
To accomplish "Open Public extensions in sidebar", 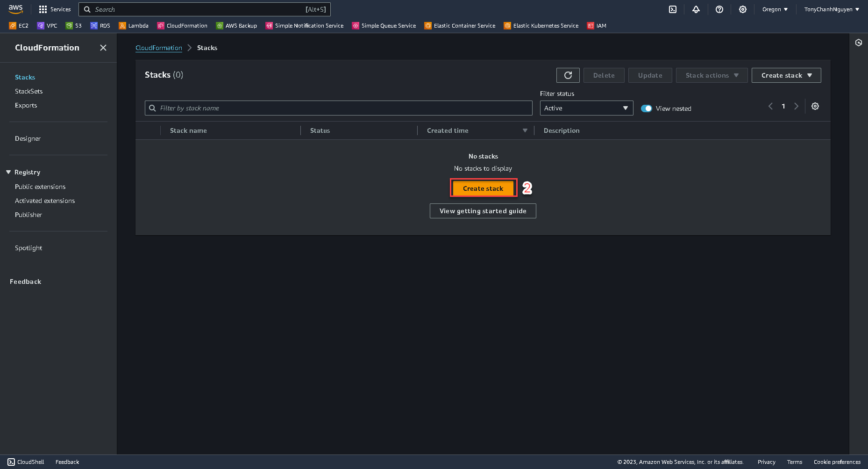I will (40, 187).
